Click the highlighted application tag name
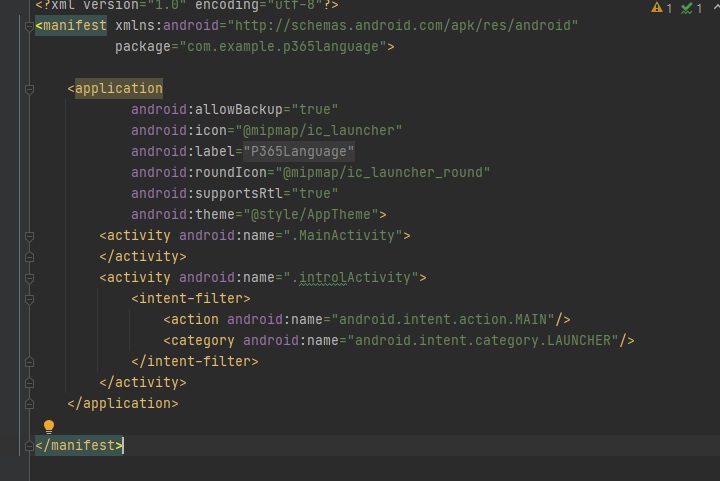Screen dimensions: 720x481 118,88
